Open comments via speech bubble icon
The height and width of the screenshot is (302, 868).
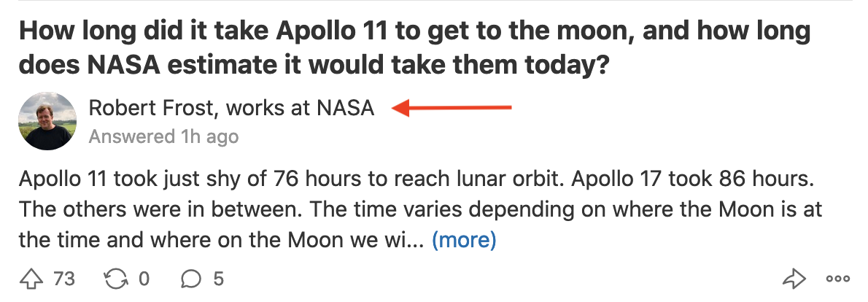pyautogui.click(x=191, y=278)
